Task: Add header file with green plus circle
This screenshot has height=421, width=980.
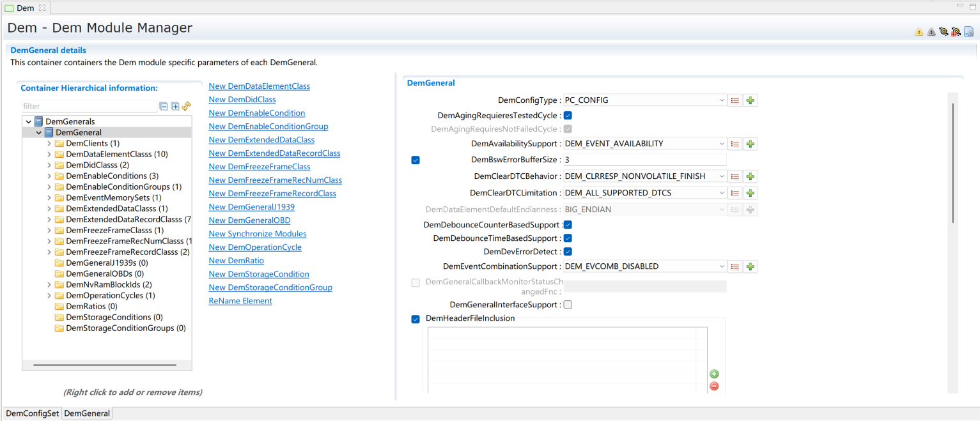Action: (x=714, y=374)
